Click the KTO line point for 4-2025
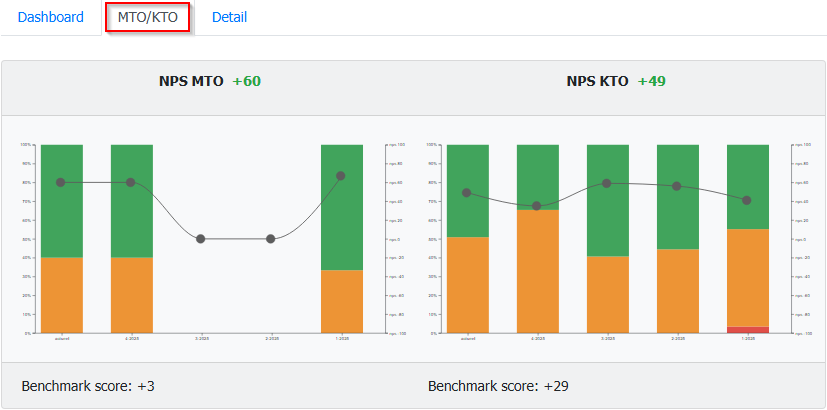This screenshot has width=827, height=410. coord(537,206)
